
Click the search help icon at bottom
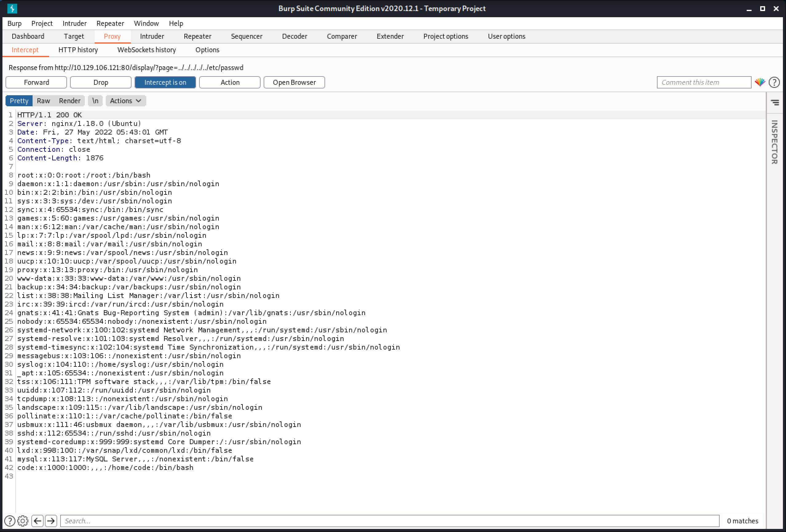click(10, 521)
